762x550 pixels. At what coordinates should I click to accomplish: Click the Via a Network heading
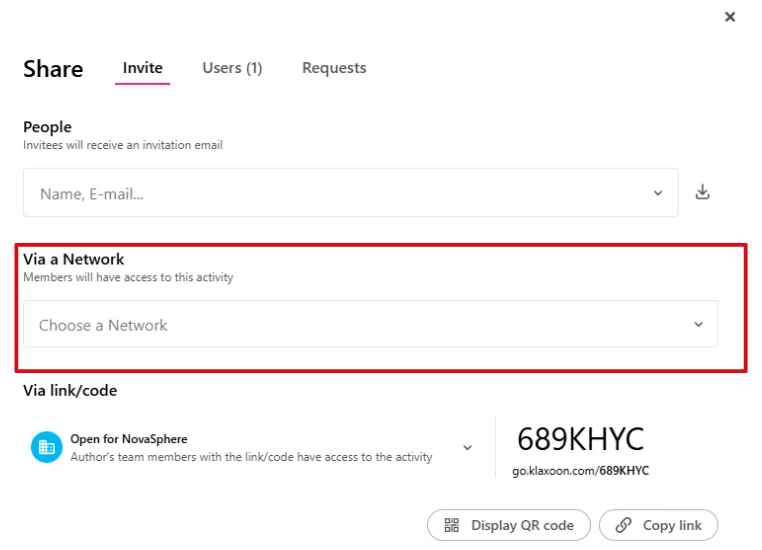click(74, 259)
